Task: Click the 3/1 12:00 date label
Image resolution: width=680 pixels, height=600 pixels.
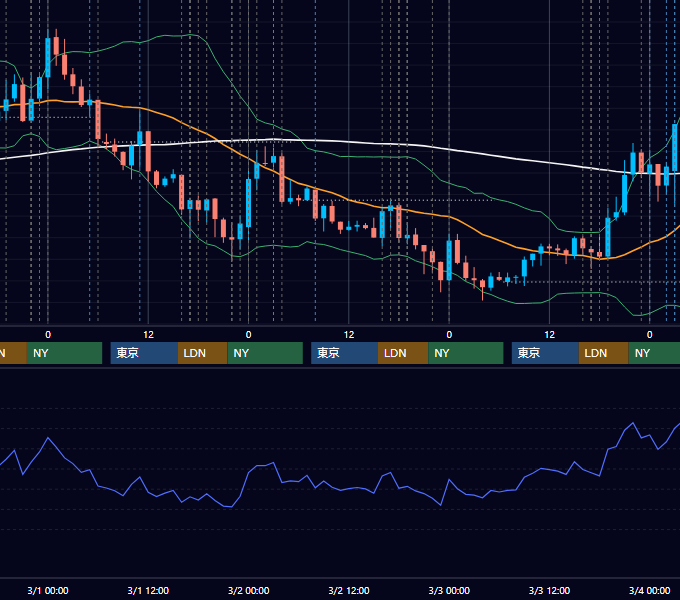Action: pos(148,590)
